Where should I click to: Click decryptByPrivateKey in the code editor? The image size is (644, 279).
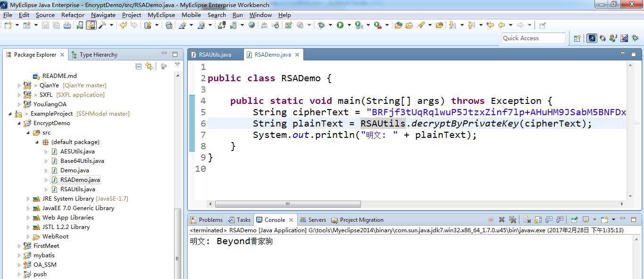pyautogui.click(x=465, y=124)
